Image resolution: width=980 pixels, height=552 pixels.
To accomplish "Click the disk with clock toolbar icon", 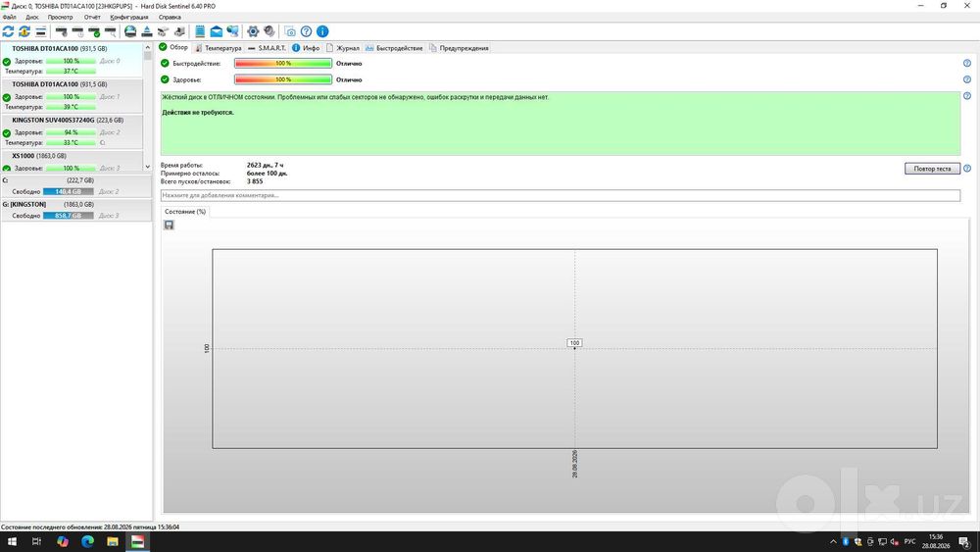I will (77, 31).
